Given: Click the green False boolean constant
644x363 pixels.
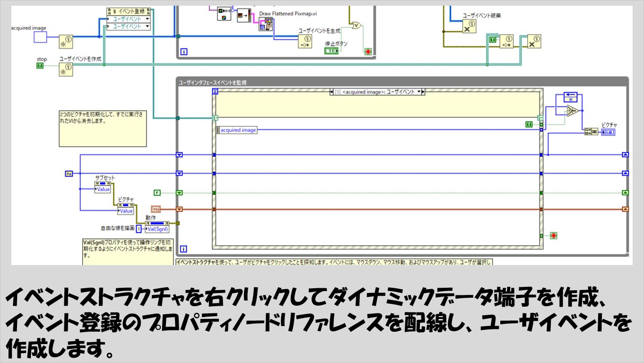Looking at the screenshot, I should click(x=157, y=193).
